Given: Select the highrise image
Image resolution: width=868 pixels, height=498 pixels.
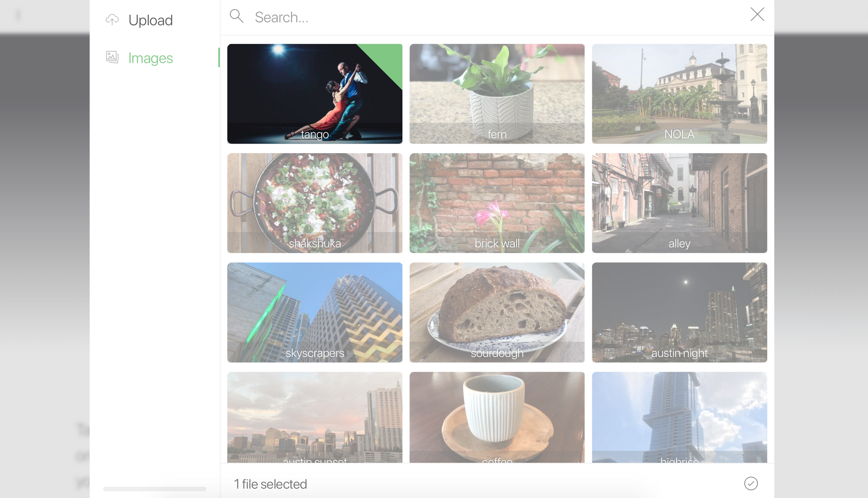Looking at the screenshot, I should pos(679,417).
